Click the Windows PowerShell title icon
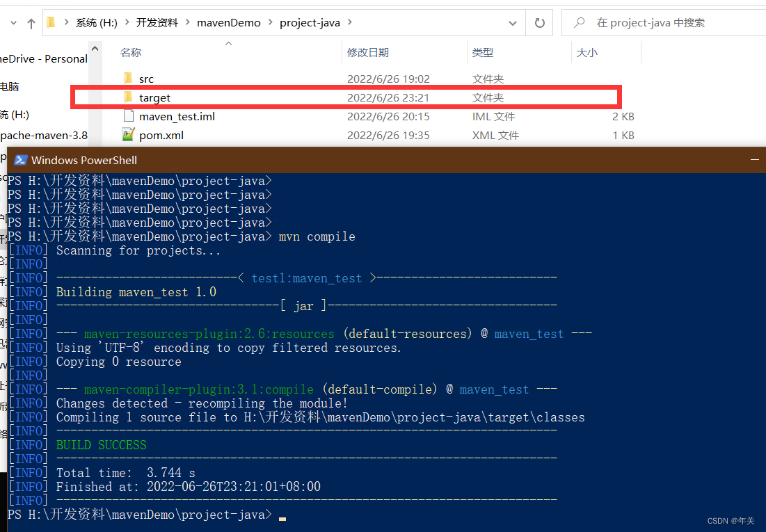766x532 pixels. (x=20, y=160)
